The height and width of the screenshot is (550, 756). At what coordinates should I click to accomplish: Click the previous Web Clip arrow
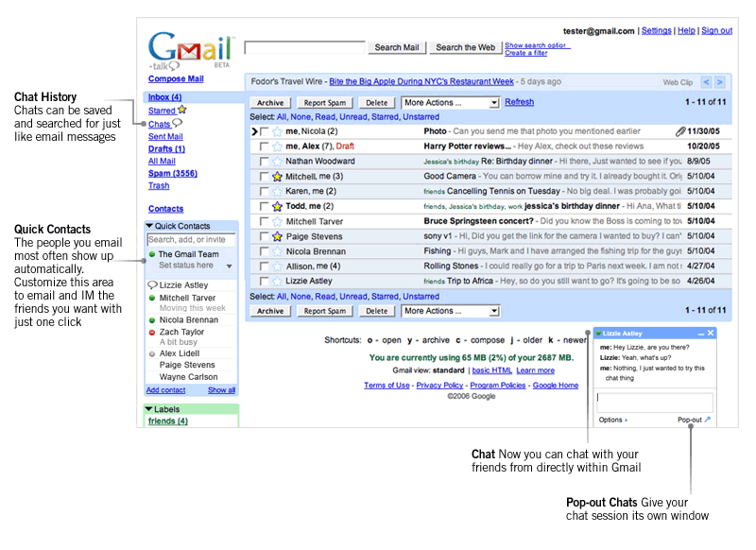click(x=706, y=82)
